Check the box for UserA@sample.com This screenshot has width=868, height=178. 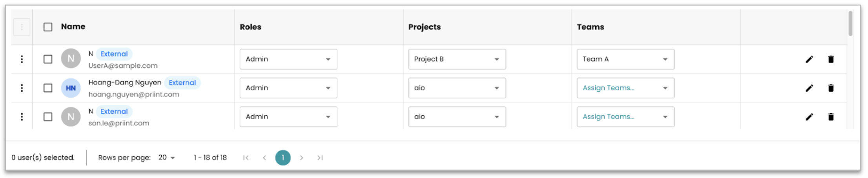48,59
